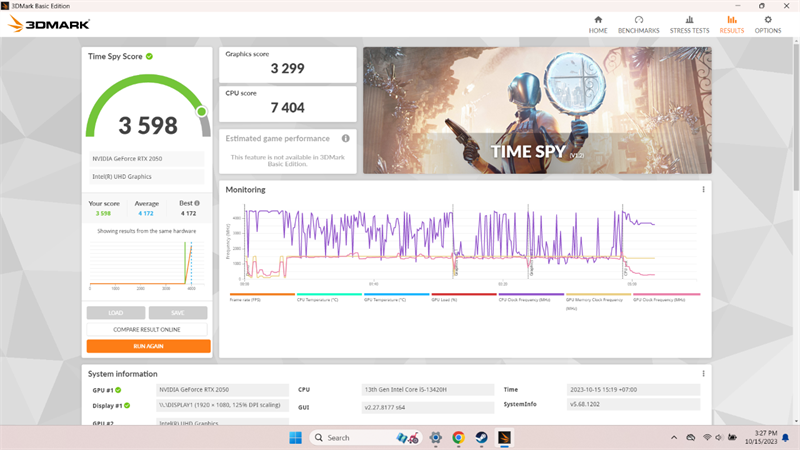Open Steam from the taskbar
The image size is (800, 450).
click(481, 438)
